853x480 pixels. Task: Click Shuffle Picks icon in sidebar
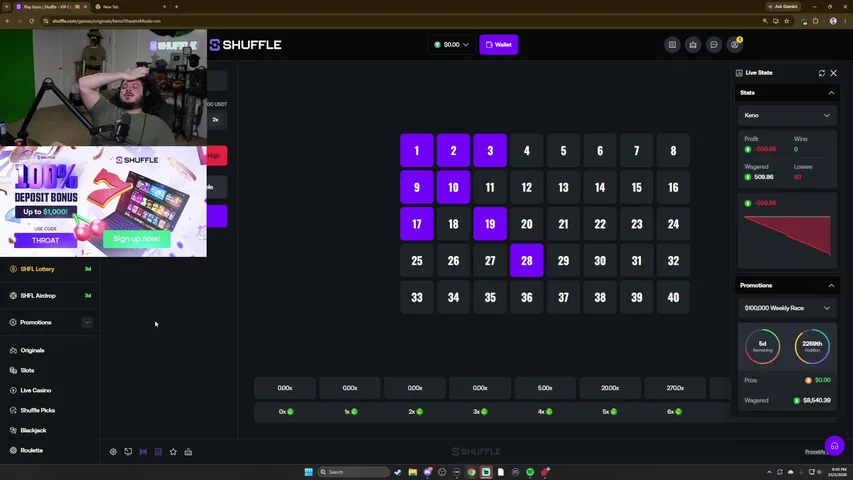pos(13,410)
